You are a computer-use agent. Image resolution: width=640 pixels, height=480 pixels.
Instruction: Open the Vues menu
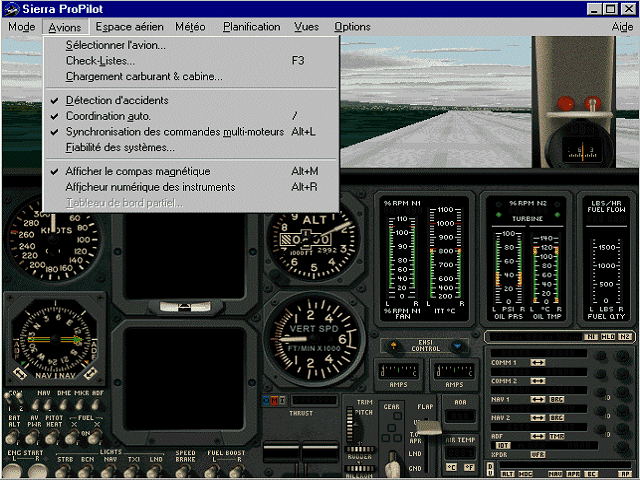pyautogui.click(x=306, y=27)
